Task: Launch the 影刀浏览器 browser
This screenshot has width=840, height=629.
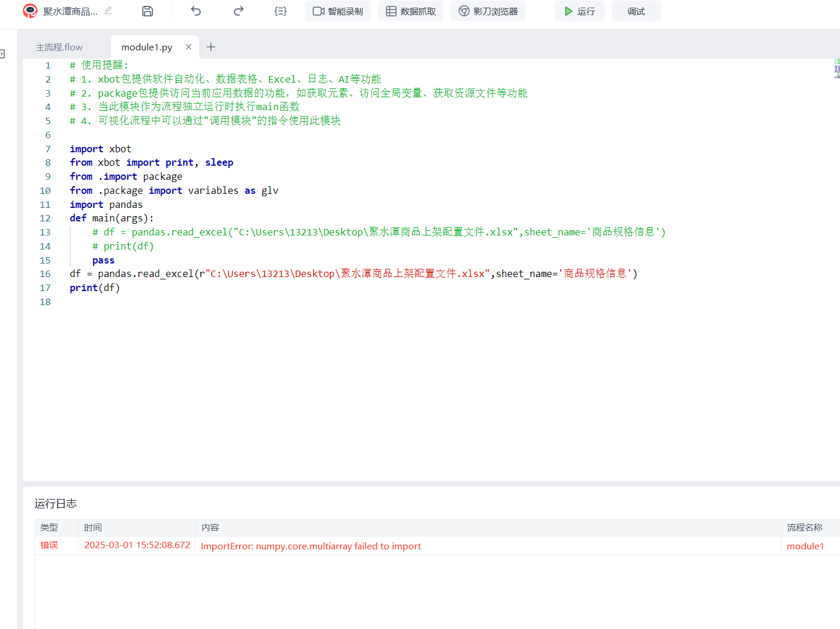Action: [488, 11]
